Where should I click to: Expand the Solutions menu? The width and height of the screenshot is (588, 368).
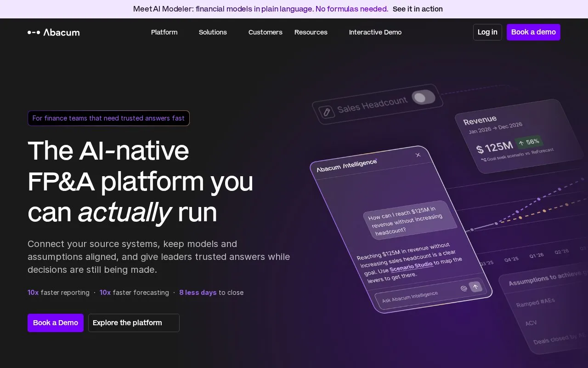tap(213, 32)
